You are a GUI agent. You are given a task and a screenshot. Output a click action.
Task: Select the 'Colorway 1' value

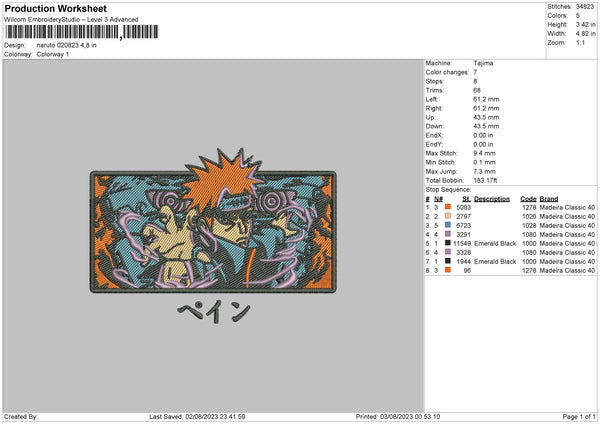coord(53,54)
